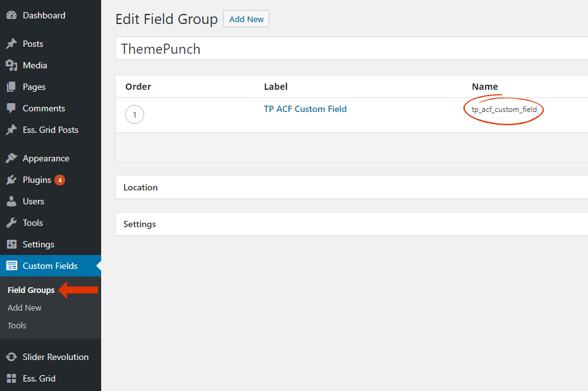Expand the Settings metabox panel
588x391 pixels.
click(x=352, y=224)
